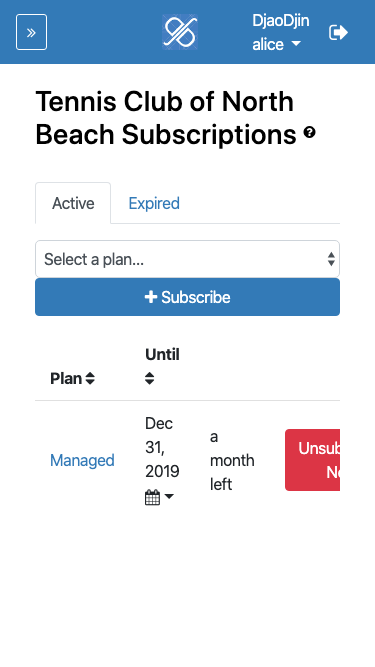375x667 pixels.
Task: Open the Managed plan link
Action: (82, 460)
